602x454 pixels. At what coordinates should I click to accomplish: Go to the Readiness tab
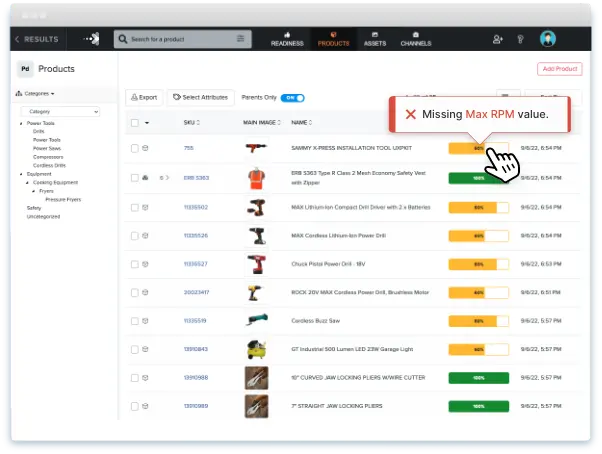click(287, 39)
